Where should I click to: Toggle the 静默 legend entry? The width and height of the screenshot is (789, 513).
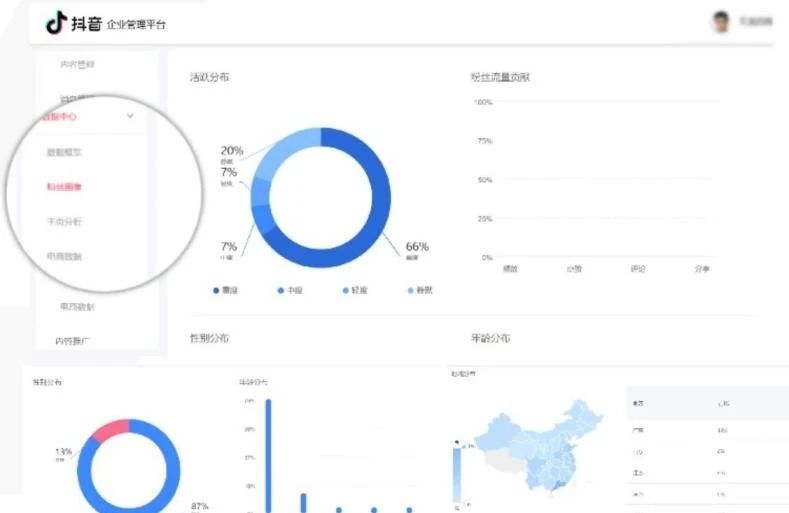[x=420, y=290]
